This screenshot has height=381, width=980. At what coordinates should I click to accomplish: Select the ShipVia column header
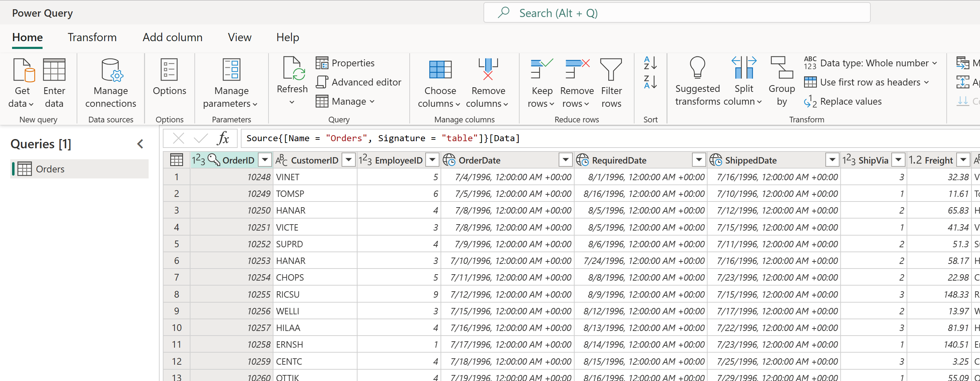click(874, 160)
